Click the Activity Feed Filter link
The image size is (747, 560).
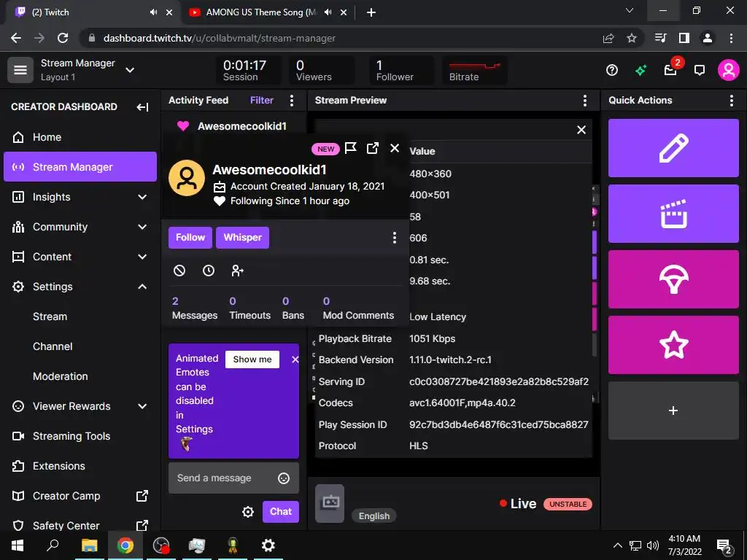(262, 100)
